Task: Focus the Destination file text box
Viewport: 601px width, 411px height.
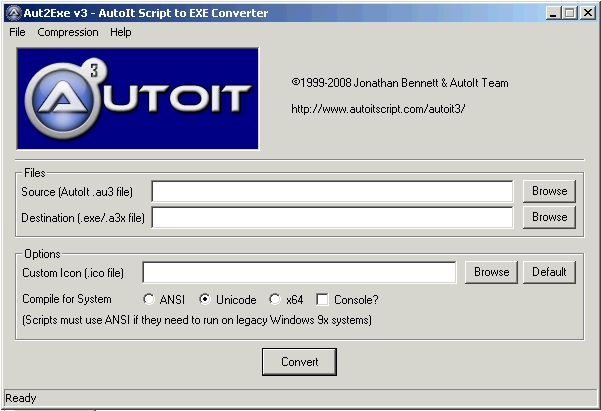Action: (x=332, y=217)
